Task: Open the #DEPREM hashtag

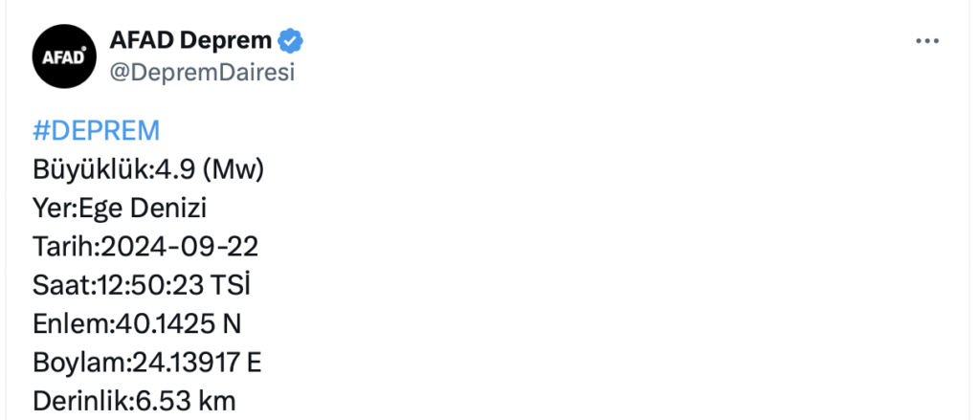Action: pyautogui.click(x=97, y=131)
